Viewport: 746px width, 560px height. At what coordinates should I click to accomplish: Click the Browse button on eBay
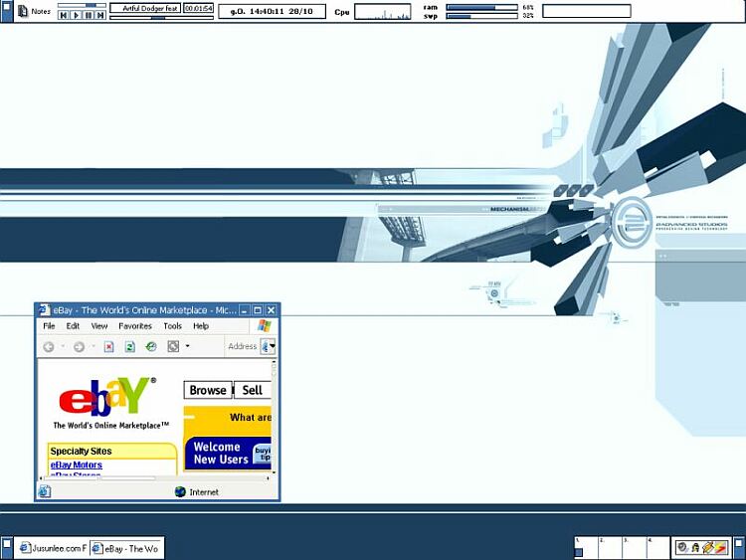click(x=208, y=390)
